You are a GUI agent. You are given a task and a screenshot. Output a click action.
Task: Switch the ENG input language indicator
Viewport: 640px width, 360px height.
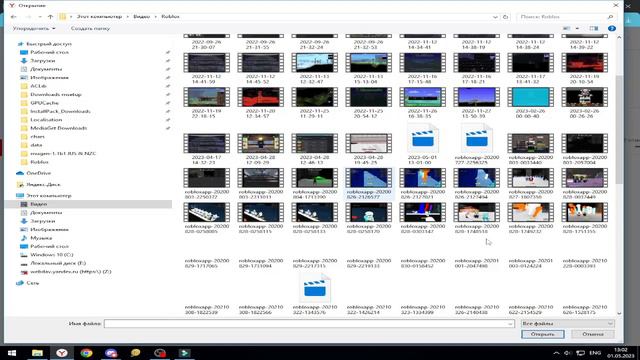595,353
